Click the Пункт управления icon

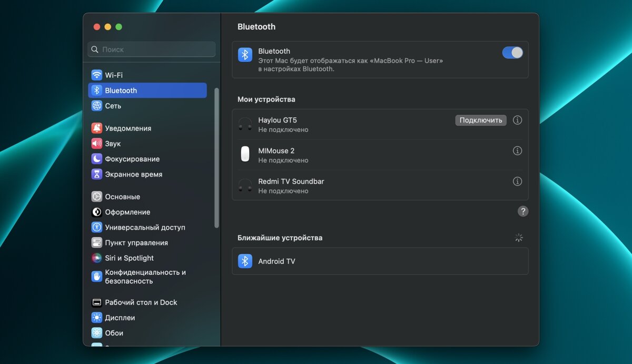click(x=96, y=242)
